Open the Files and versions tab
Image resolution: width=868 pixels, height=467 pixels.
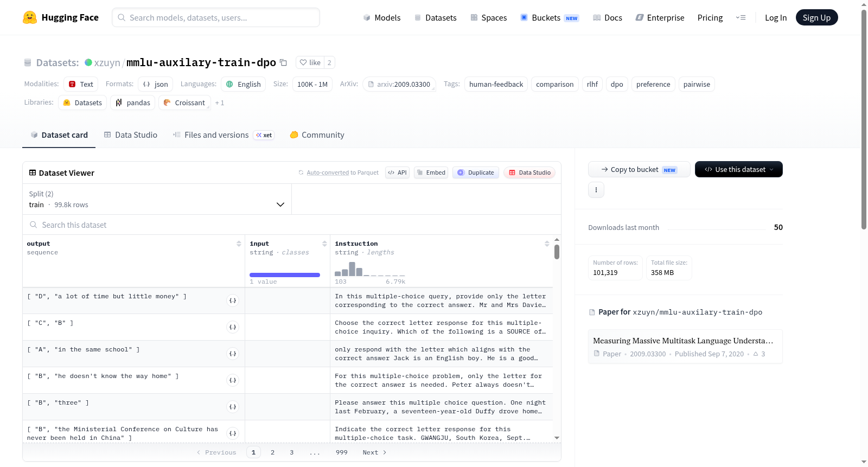pyautogui.click(x=224, y=135)
